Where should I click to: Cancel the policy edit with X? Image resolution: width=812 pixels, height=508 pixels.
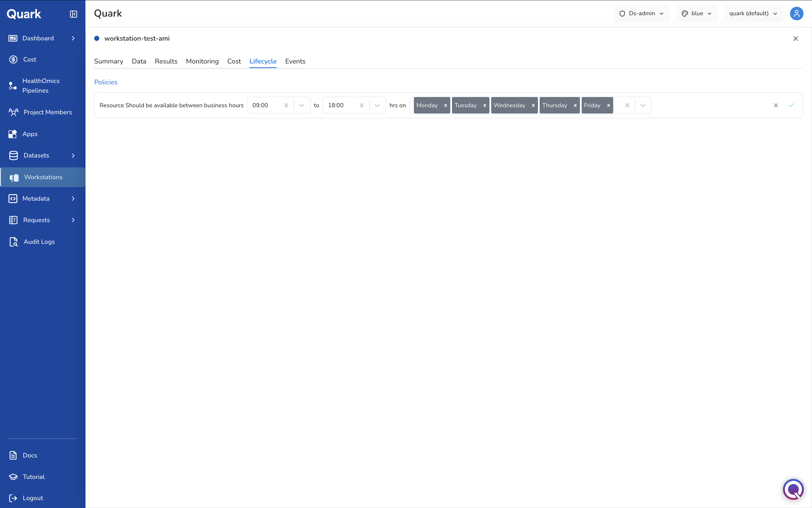click(x=776, y=105)
